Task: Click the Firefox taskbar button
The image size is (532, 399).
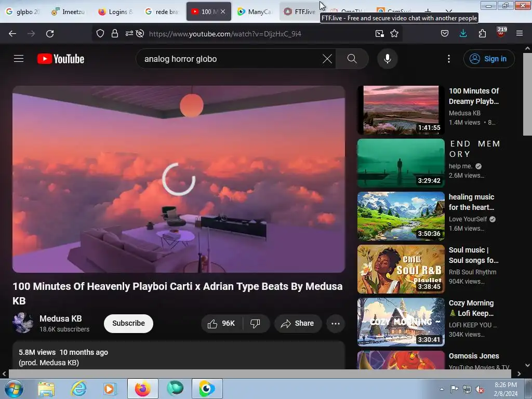Action: point(143,389)
